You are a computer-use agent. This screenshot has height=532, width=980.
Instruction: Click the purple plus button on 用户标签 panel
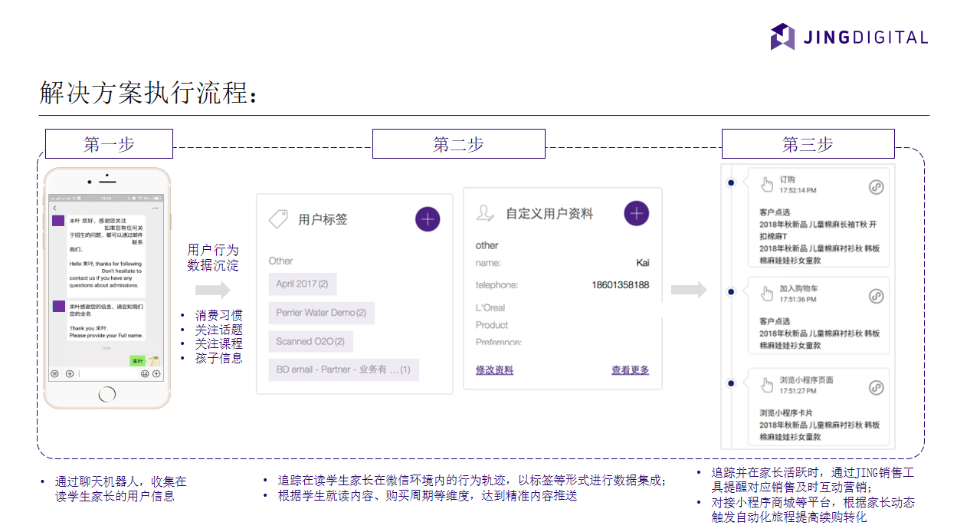[428, 218]
